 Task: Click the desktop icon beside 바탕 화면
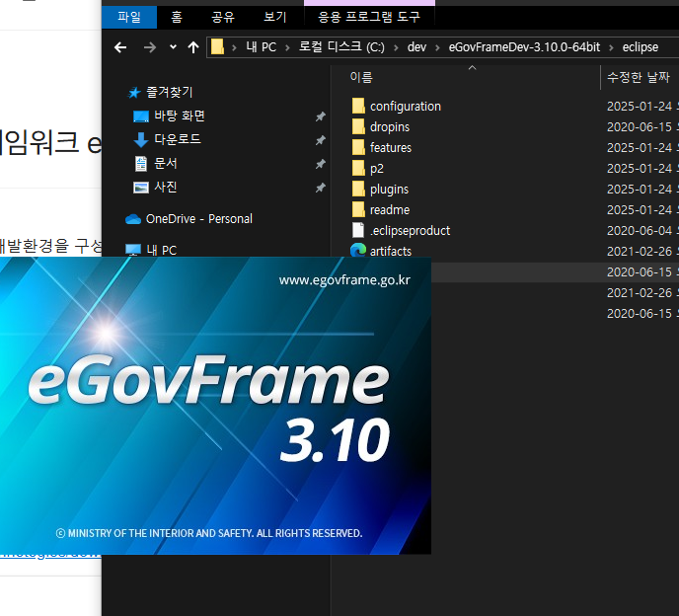click(x=141, y=116)
